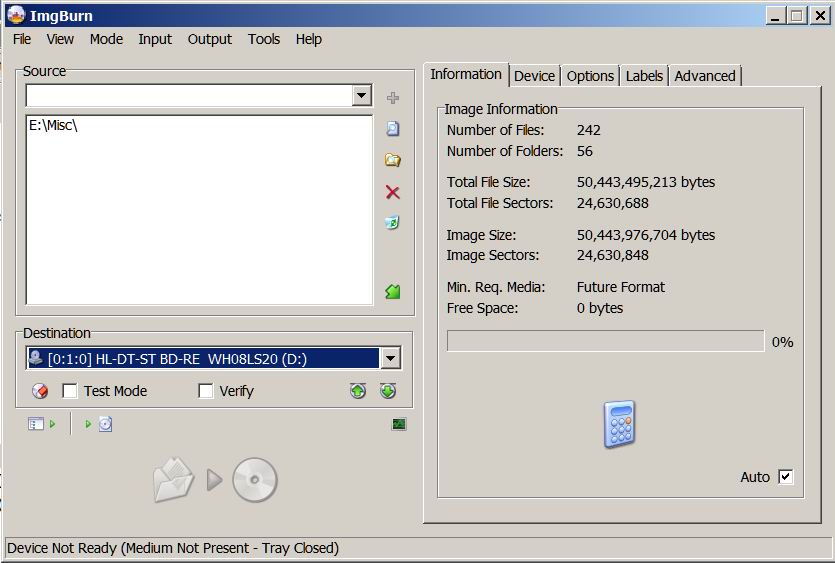
Task: Enable the Verify checkbox
Action: tap(206, 391)
